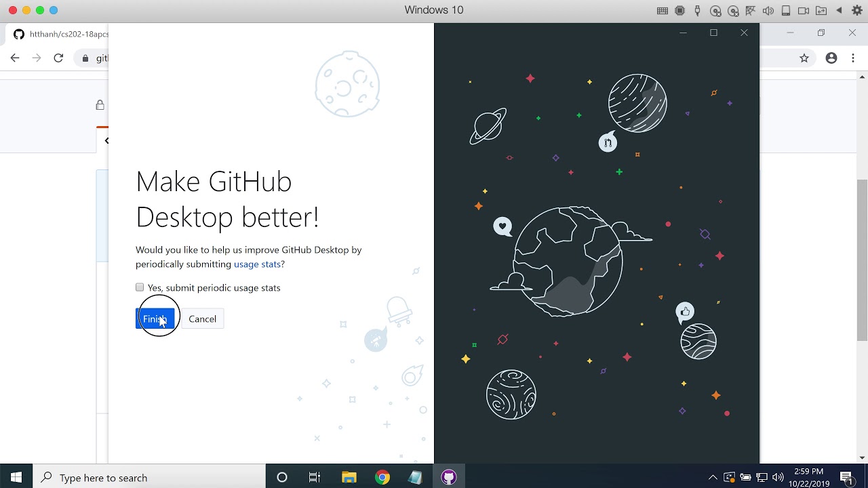This screenshot has width=868, height=488.
Task: Open Cortana circle on taskbar
Action: pos(282,477)
